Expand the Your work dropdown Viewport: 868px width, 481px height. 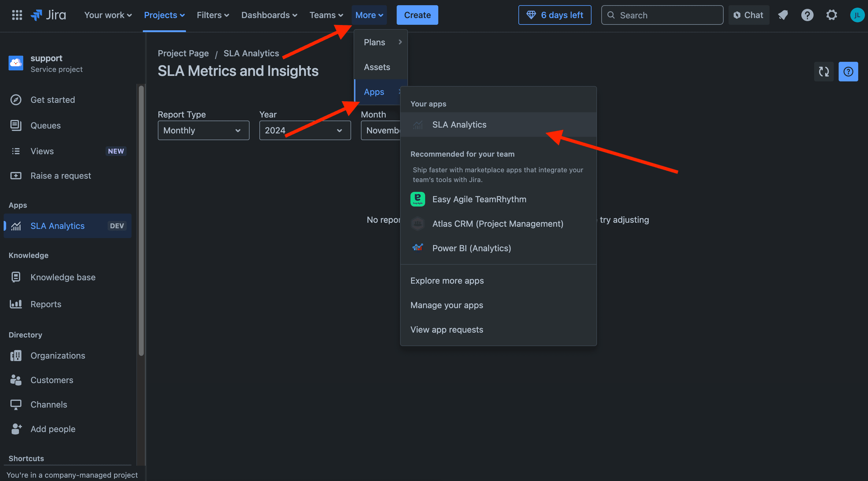108,15
